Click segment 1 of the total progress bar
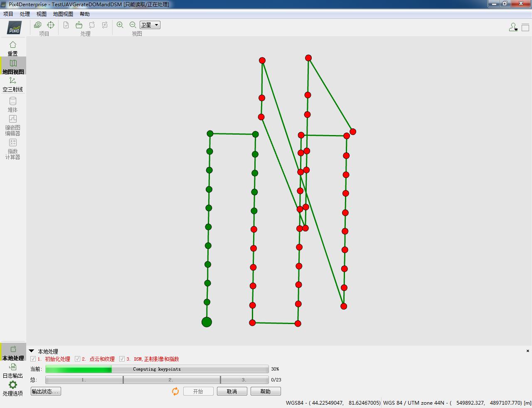532x408 pixels. (x=84, y=380)
